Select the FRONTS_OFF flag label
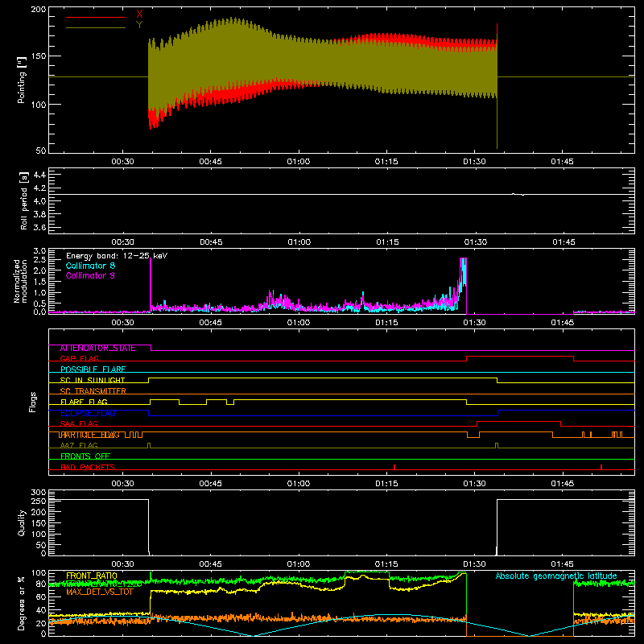644x644 pixels. 85,456
